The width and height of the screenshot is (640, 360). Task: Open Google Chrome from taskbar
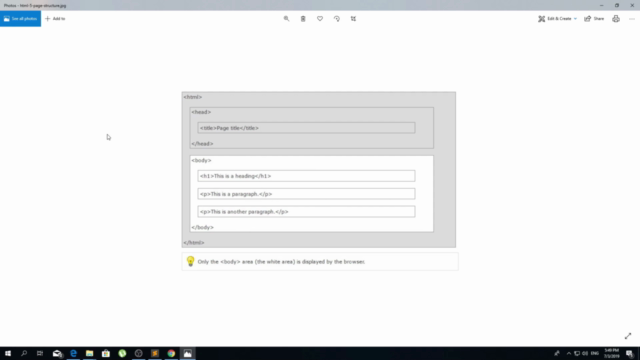point(171,353)
